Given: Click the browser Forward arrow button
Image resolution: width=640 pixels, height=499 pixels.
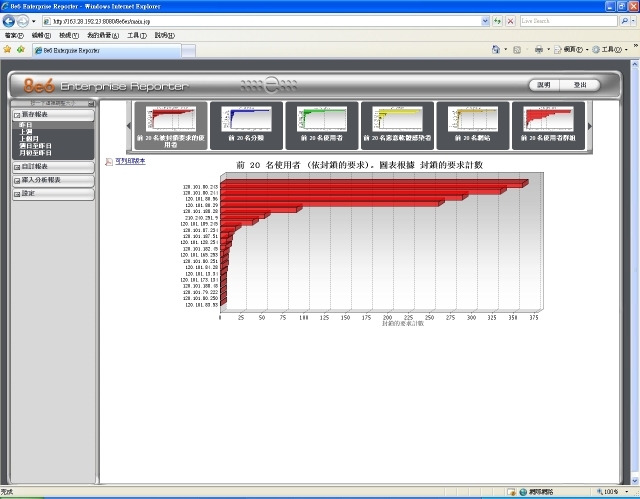Looking at the screenshot, I should (x=23, y=21).
